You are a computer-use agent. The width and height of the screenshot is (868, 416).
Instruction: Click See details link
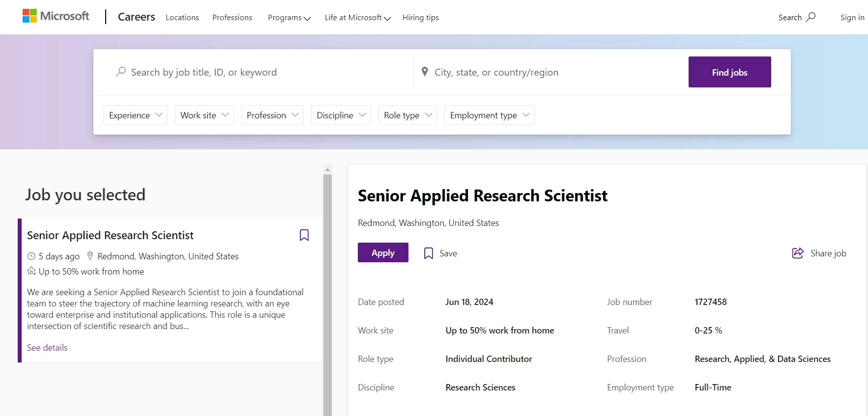pyautogui.click(x=47, y=348)
